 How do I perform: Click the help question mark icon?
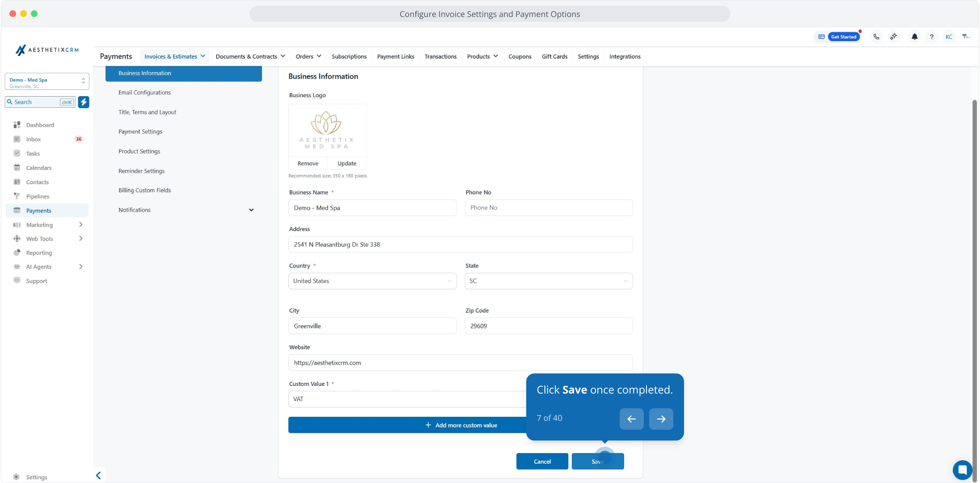[931, 37]
